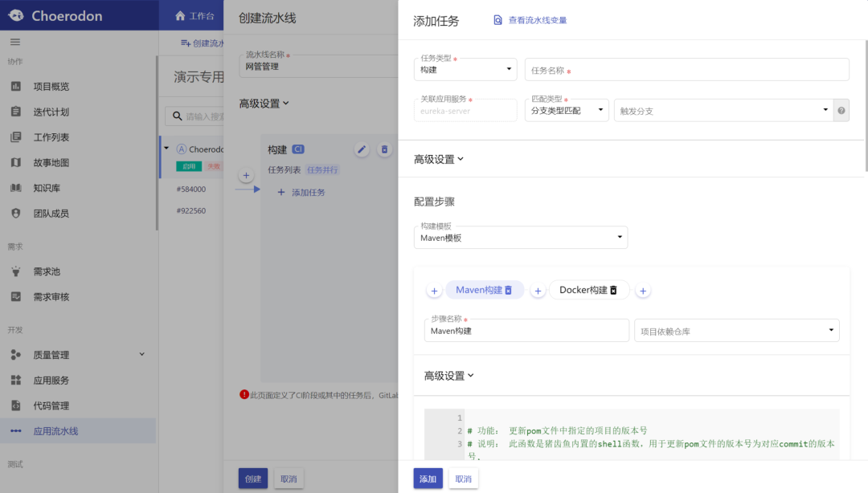Image resolution: width=868 pixels, height=493 pixels.
Task: Click the 任务名称 input field
Action: (x=686, y=70)
